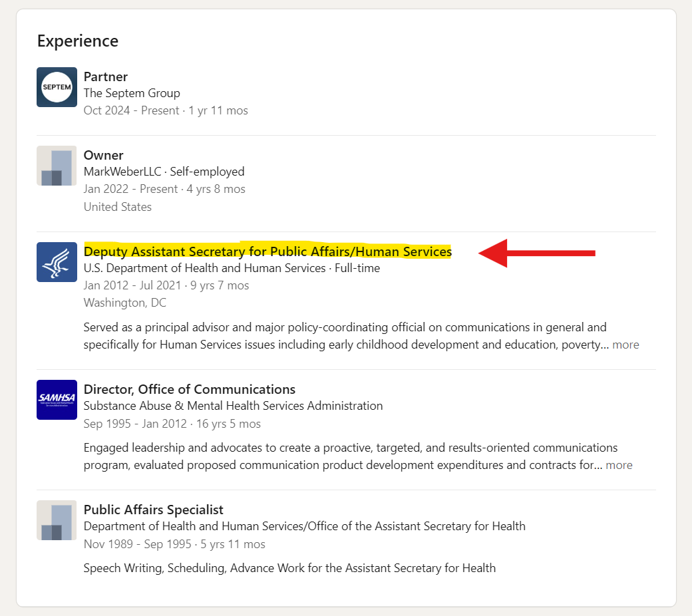Select 'Jan 2022 - Present · 4 yrs 8 mos' text
Screen dimensions: 692x616
(164, 189)
